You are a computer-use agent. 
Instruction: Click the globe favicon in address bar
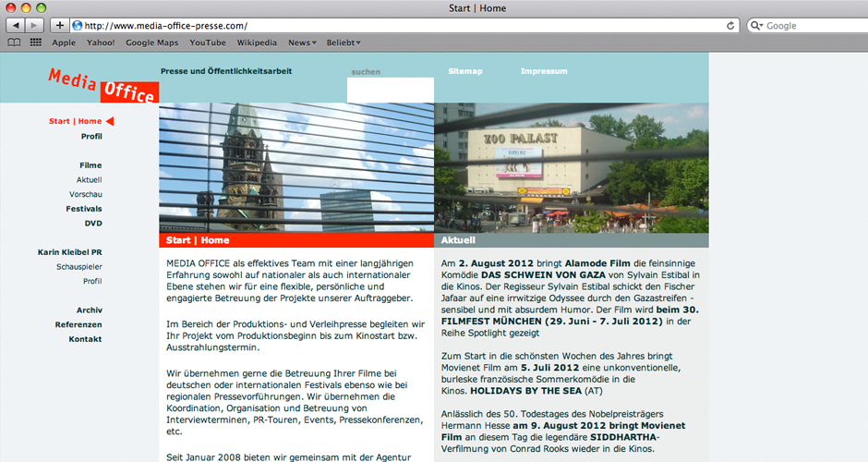pos(78,26)
